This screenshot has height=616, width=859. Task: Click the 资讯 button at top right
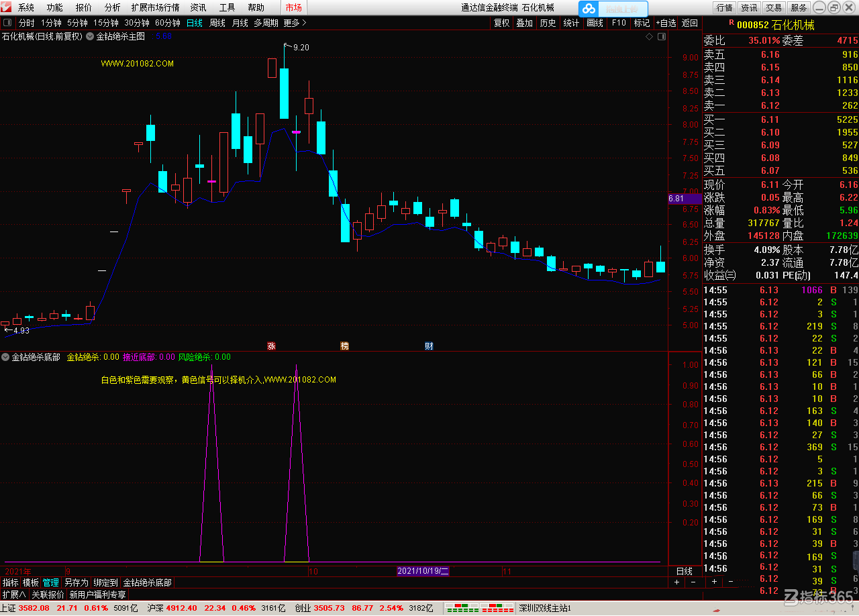coord(749,7)
